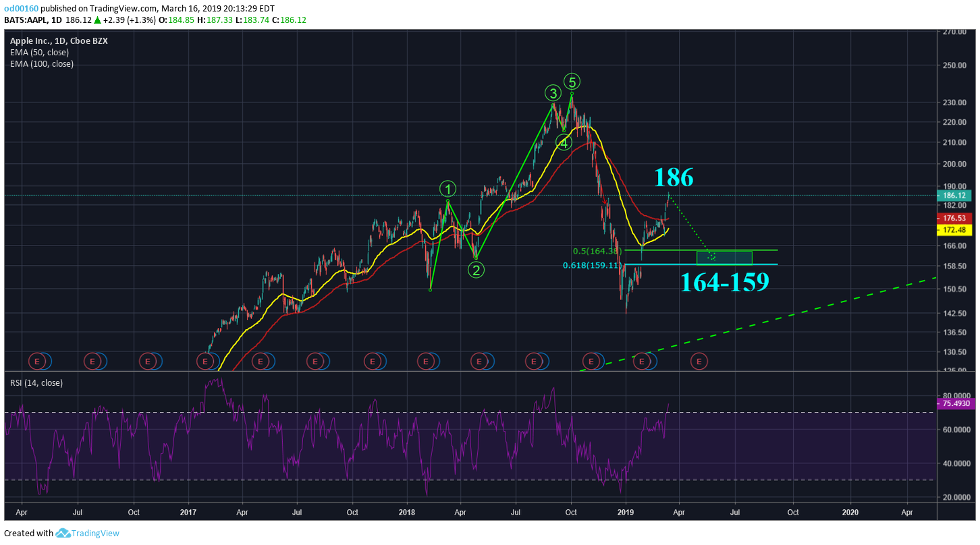
Task: Click the 200.00 price axis label
Action: [953, 164]
